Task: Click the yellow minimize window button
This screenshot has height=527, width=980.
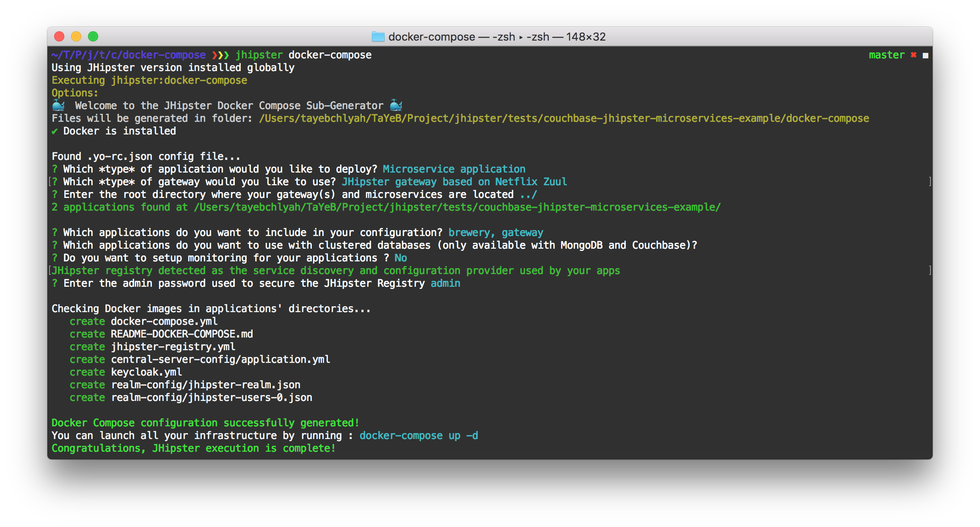Action: click(76, 37)
